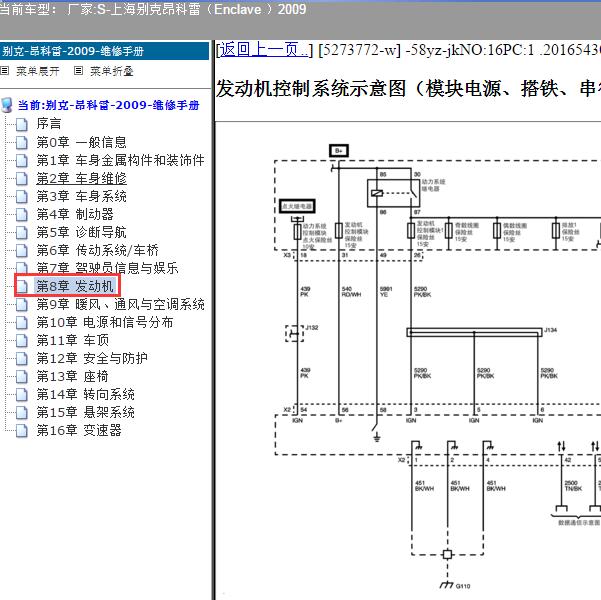Click the page icon beside 第8章
The image size is (601, 600).
(x=22, y=286)
